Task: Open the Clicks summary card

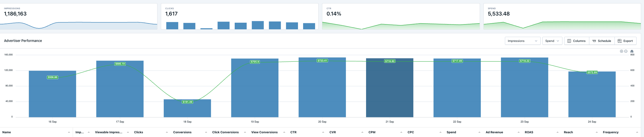Action: [x=240, y=16]
